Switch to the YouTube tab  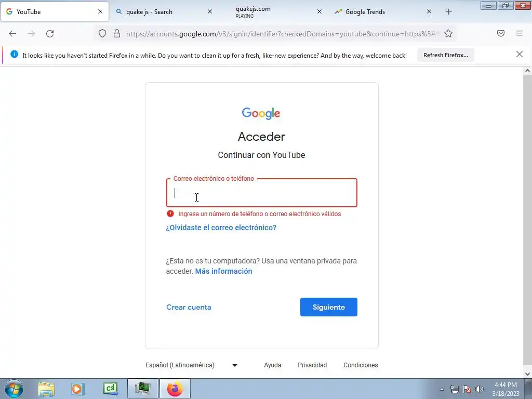(54, 12)
